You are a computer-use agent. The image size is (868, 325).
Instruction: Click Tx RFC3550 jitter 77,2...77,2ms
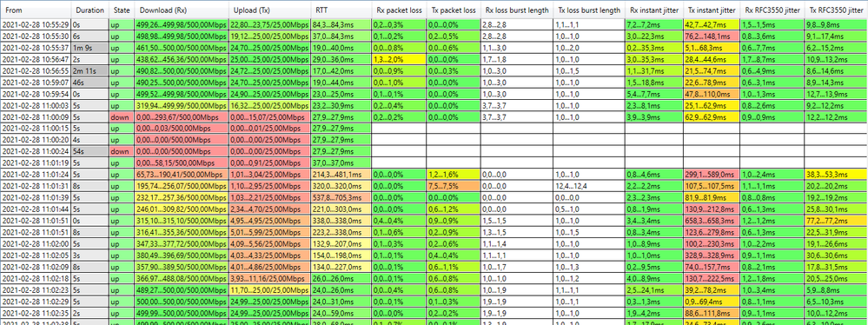pyautogui.click(x=836, y=220)
